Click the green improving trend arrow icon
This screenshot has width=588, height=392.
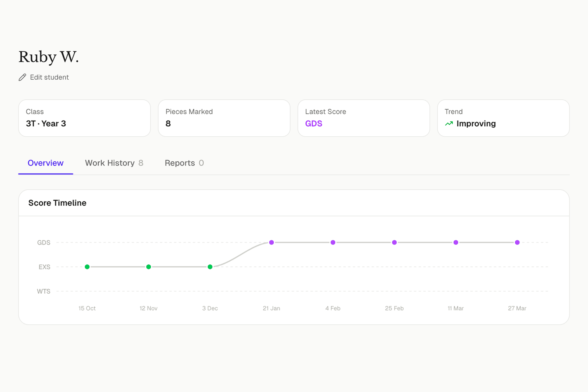point(449,123)
